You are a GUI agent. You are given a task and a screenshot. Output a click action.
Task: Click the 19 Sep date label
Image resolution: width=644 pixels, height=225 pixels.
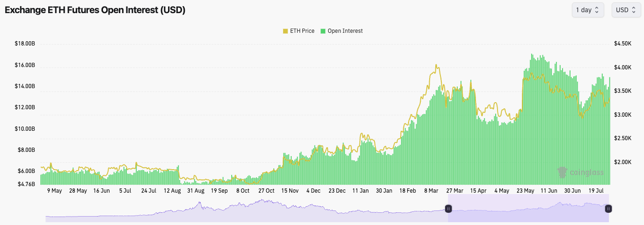220,191
